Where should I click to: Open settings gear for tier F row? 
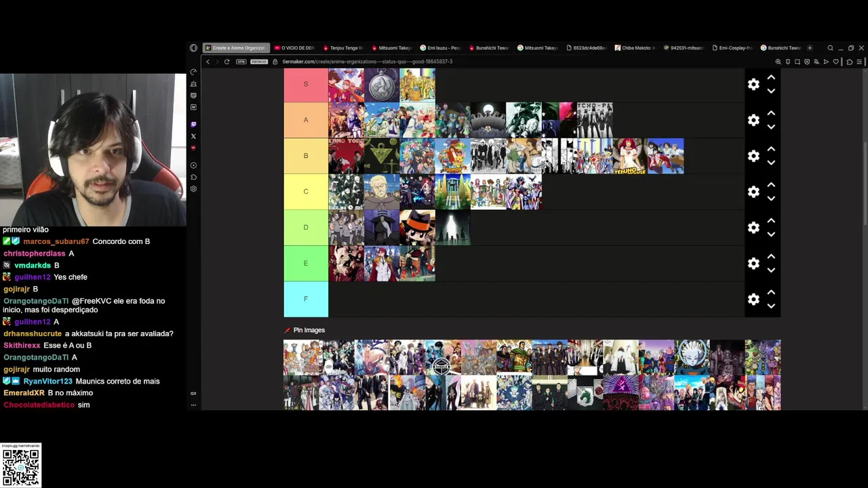[753, 299]
